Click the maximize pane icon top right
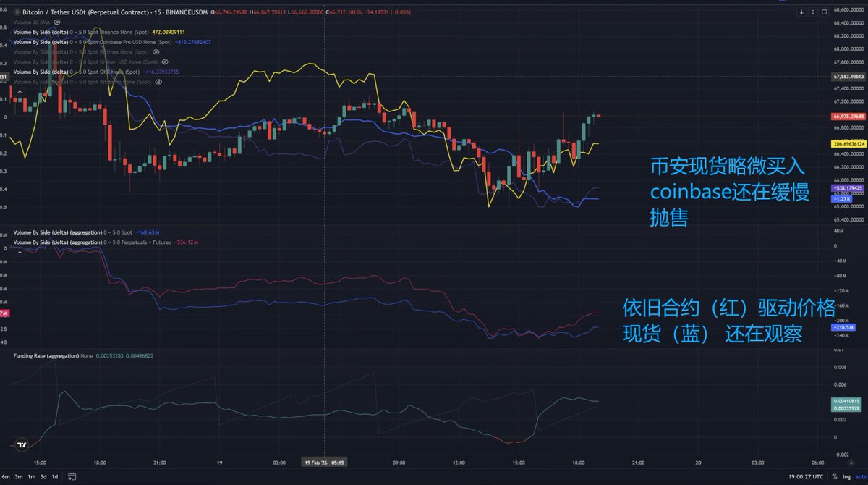The width and height of the screenshot is (868, 485). click(825, 12)
